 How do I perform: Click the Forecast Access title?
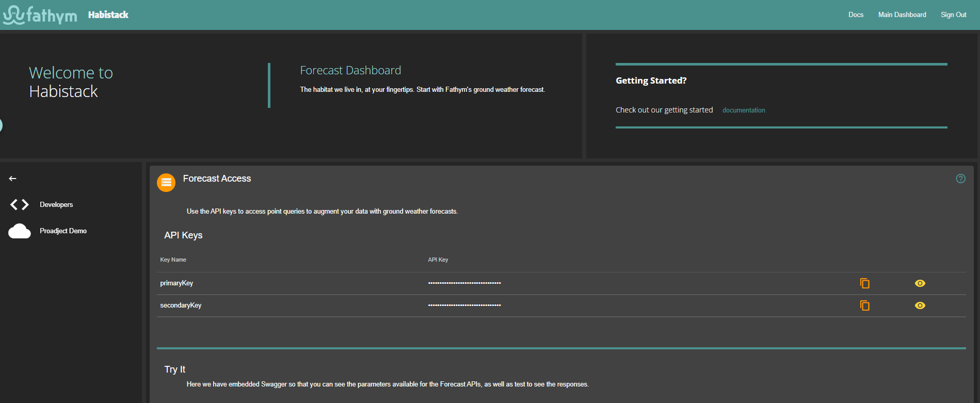pyautogui.click(x=217, y=179)
